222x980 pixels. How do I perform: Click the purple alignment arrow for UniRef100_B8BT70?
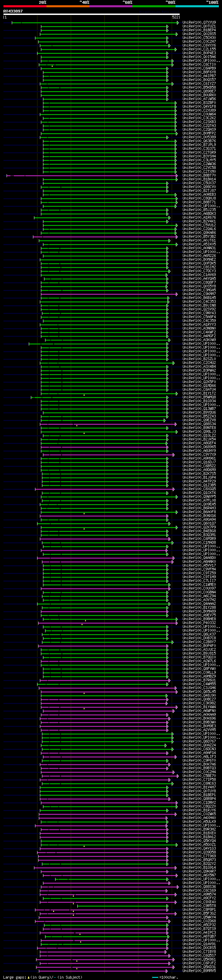pos(92,175)
